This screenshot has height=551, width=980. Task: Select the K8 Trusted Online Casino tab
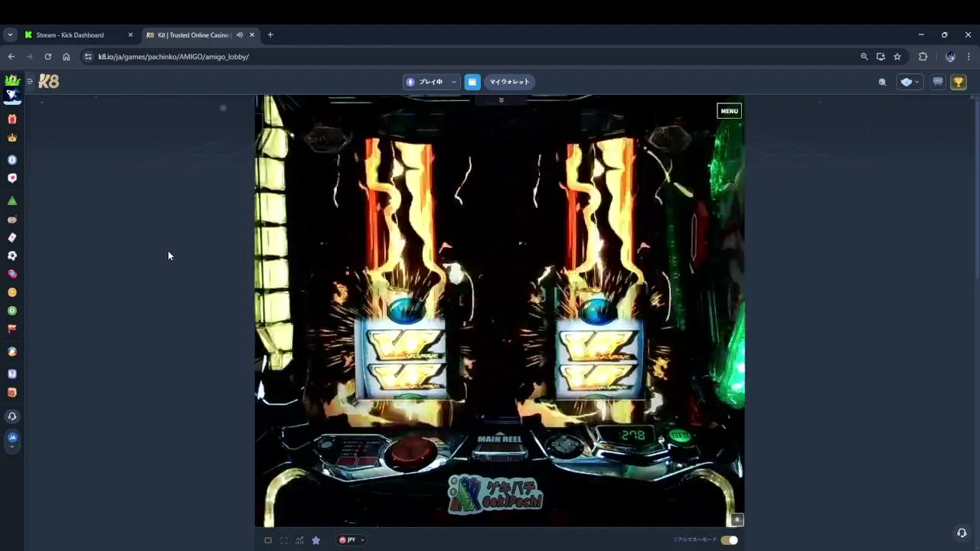[191, 34]
